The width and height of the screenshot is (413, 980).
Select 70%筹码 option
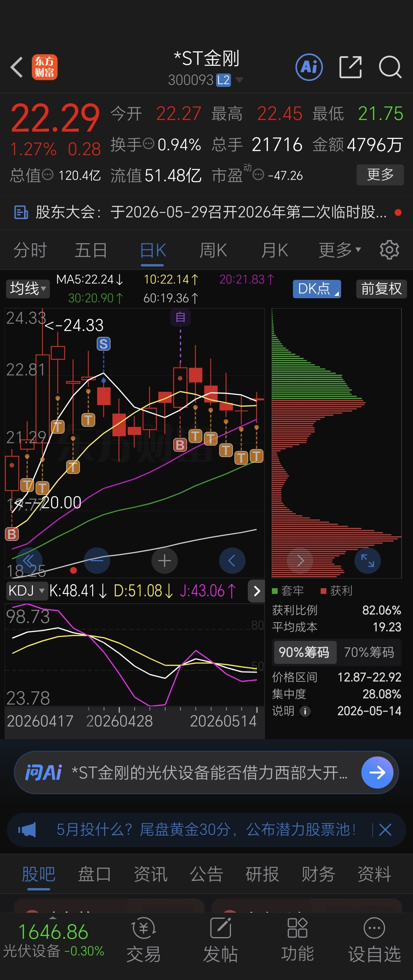pyautogui.click(x=369, y=652)
